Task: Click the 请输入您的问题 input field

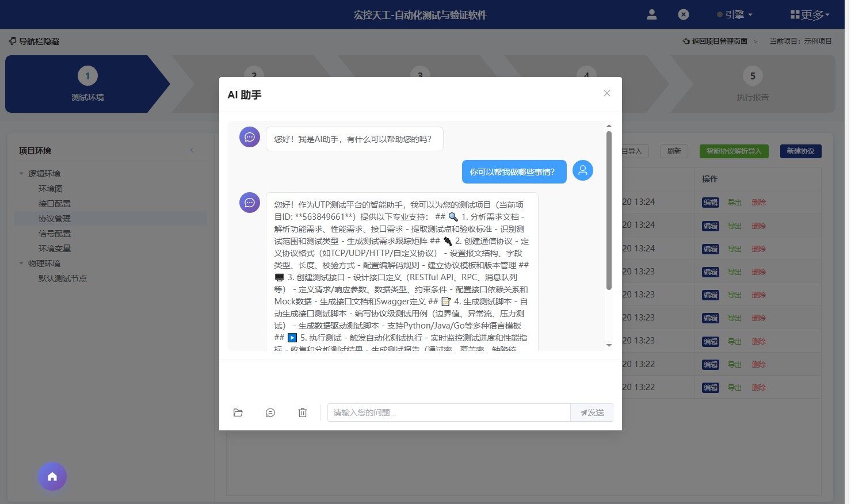Action: point(449,413)
